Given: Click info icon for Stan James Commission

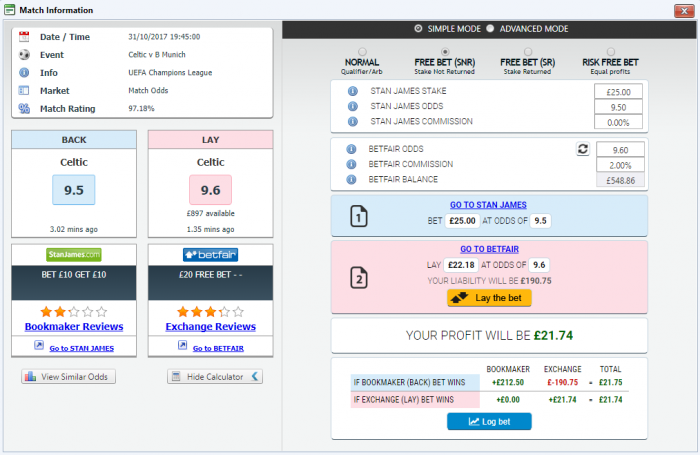Looking at the screenshot, I should [x=353, y=121].
